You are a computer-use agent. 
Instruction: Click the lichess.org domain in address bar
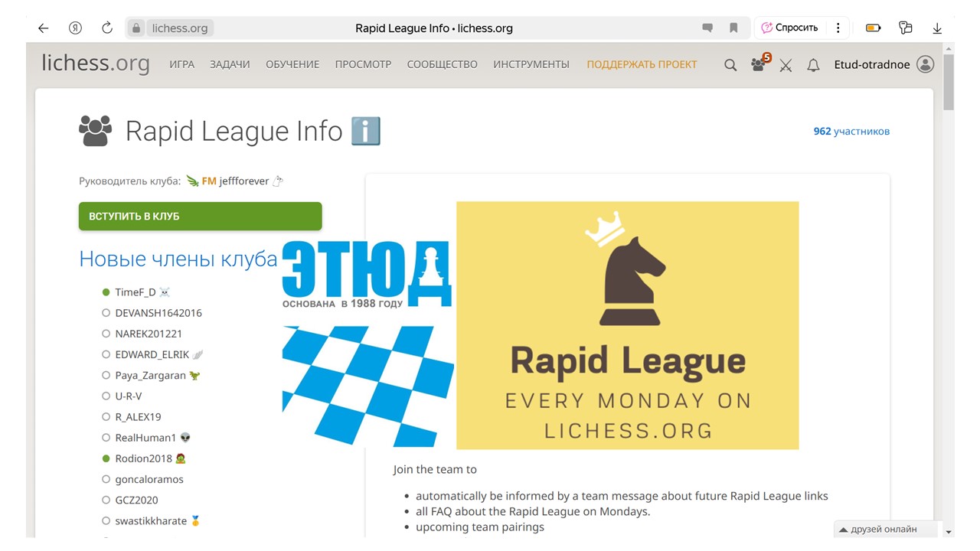pyautogui.click(x=180, y=28)
